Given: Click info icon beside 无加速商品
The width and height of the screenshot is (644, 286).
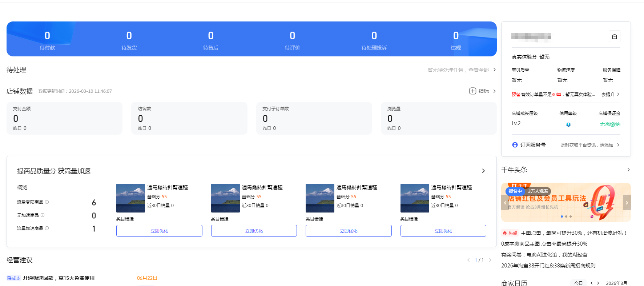Looking at the screenshot, I should [x=43, y=215].
